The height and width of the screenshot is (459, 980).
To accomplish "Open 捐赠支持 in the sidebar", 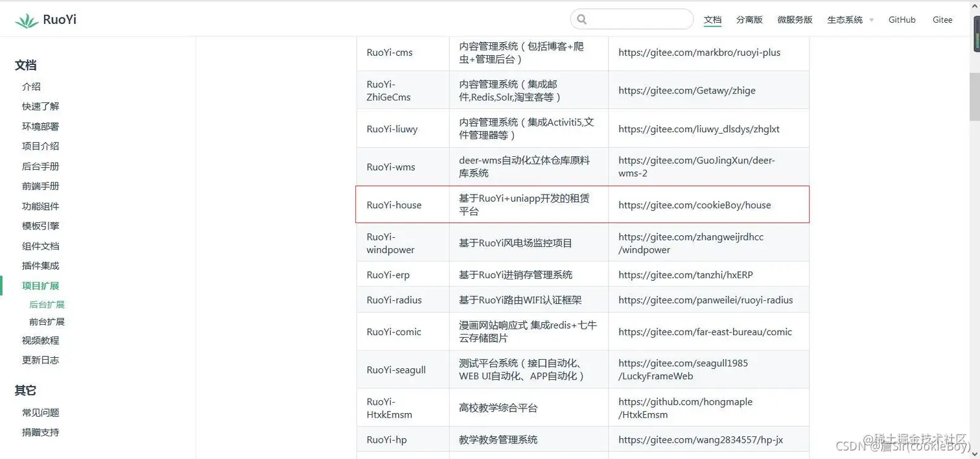I will click(40, 432).
